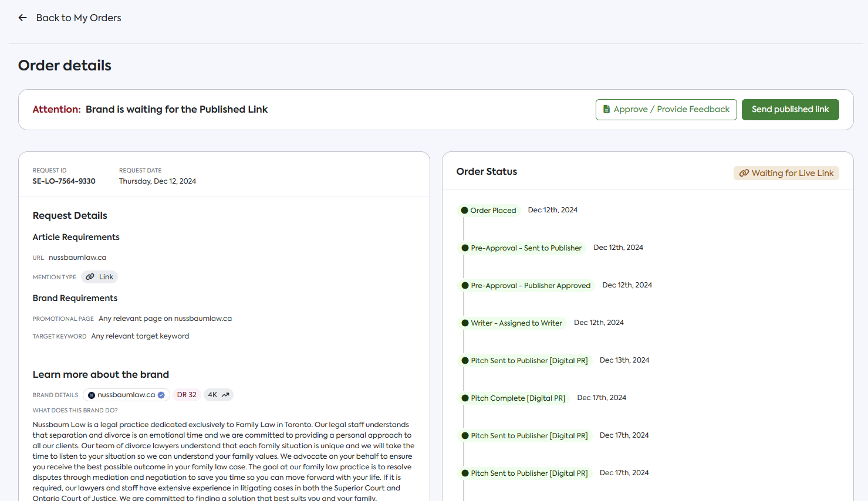Go back to My Orders
Image resolution: width=868 pixels, height=501 pixels.
click(x=78, y=18)
